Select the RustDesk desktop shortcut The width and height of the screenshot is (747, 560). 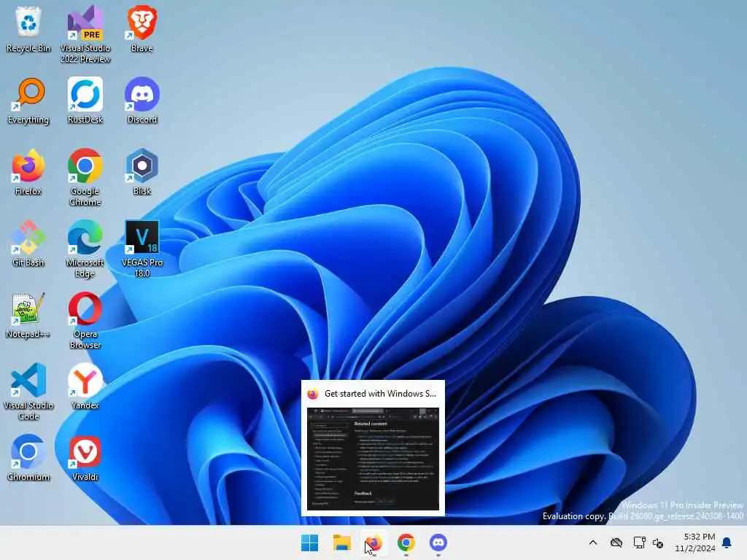coord(85,101)
